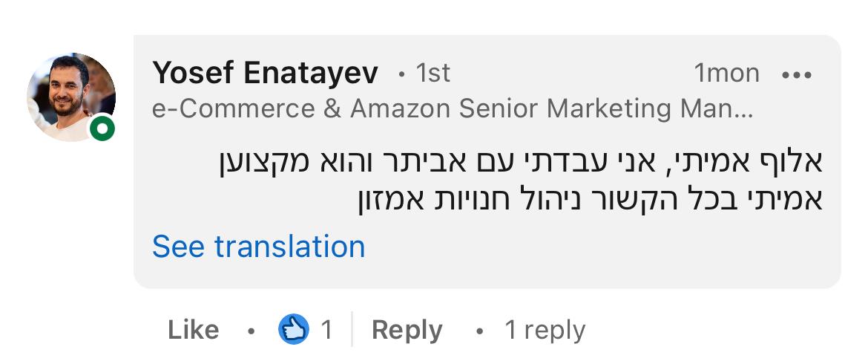Like Yosef Enatayev's comment
The image size is (868, 364).
tap(193, 330)
